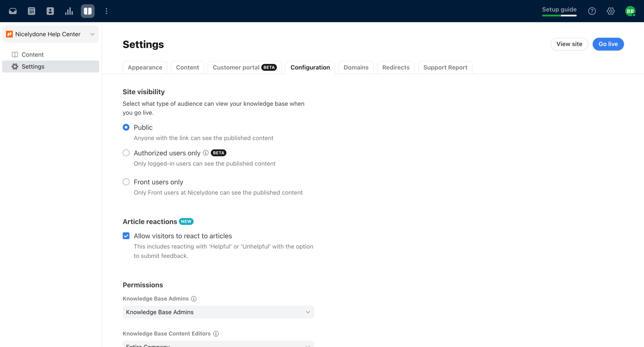The image size is (644, 347).
Task: Click the Go live button
Action: click(x=608, y=44)
